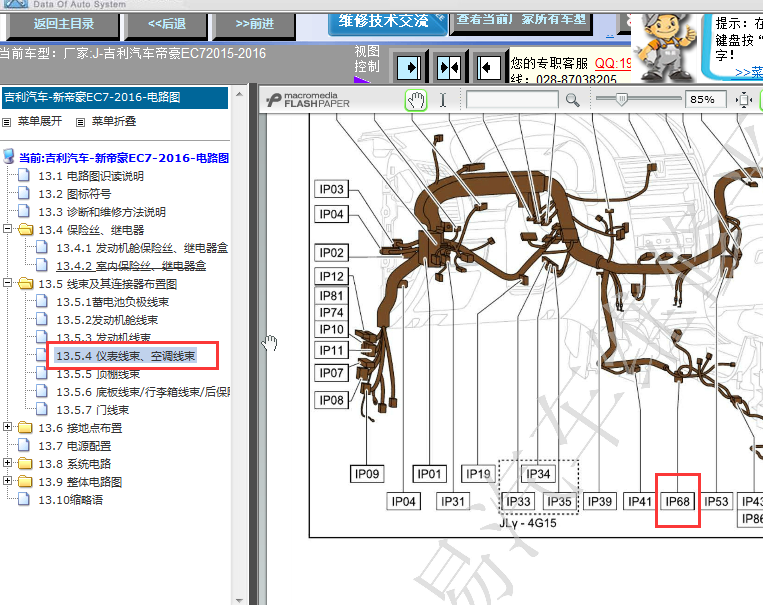
Task: Click 查看当前厂家所有车型 button
Action: [x=521, y=22]
